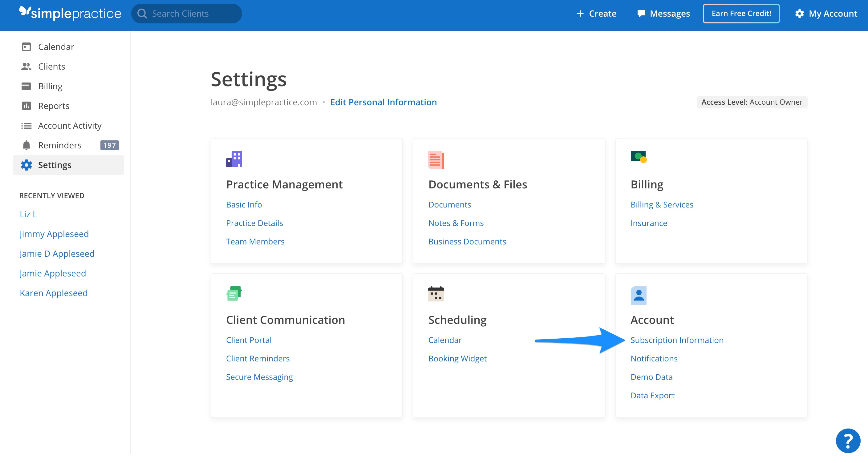The width and height of the screenshot is (868, 463).
Task: Open Edit Personal Information
Action: click(x=383, y=102)
